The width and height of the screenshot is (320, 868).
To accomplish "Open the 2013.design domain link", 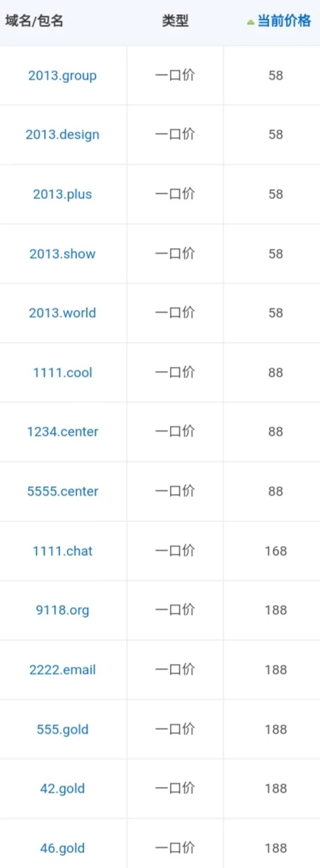I will coord(63,135).
